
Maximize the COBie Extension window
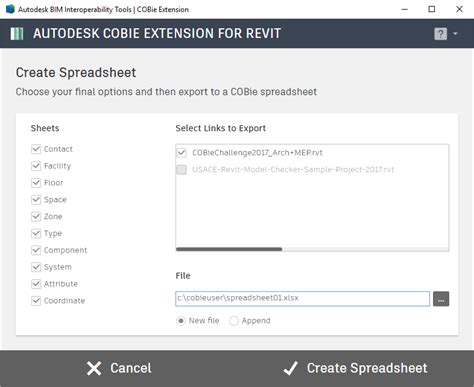432,9
